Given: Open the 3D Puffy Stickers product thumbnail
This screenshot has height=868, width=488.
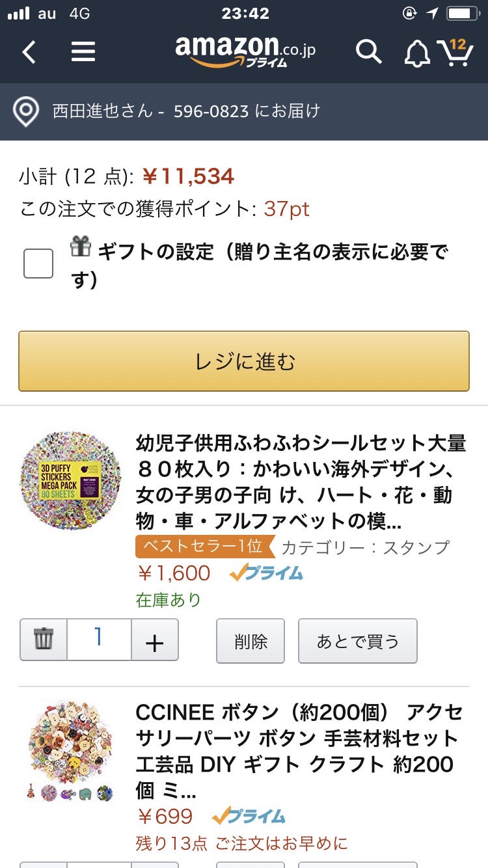Looking at the screenshot, I should pyautogui.click(x=70, y=480).
